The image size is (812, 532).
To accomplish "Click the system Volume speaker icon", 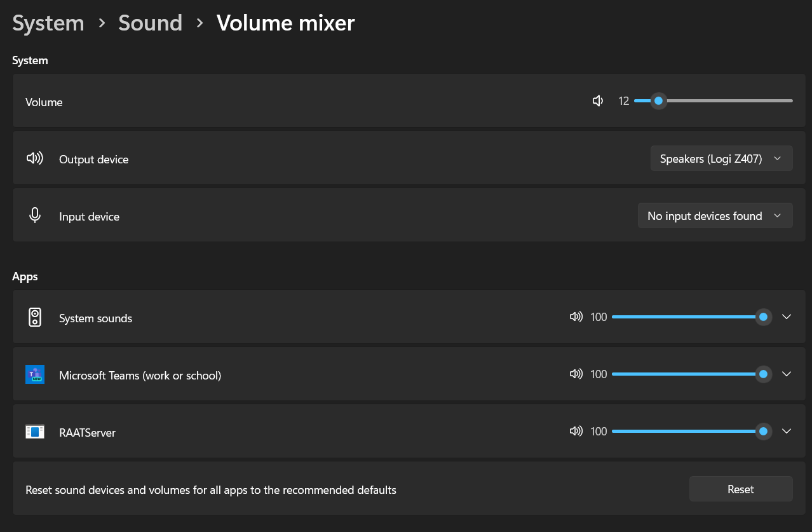I will pos(597,100).
